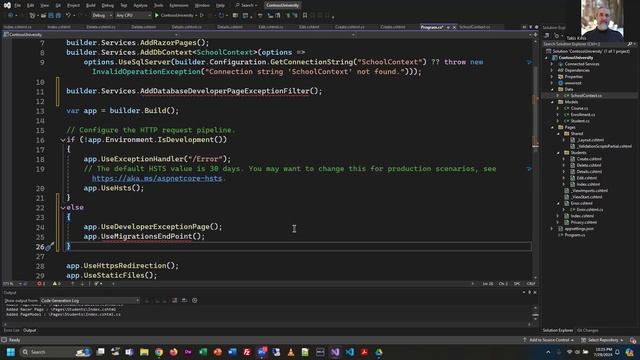Click the Undo toolbar icon
Screen dimensions: 640x360
[69, 16]
